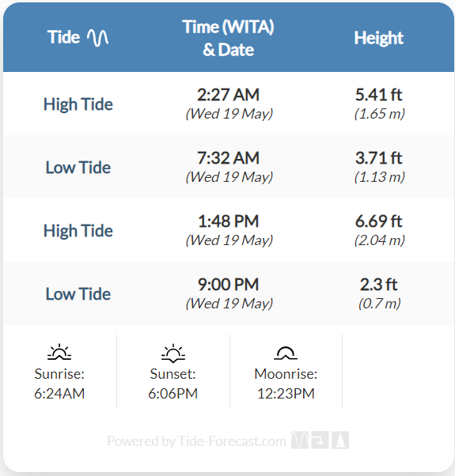Click the Tide column header text
The height and width of the screenshot is (476, 455).
(63, 37)
